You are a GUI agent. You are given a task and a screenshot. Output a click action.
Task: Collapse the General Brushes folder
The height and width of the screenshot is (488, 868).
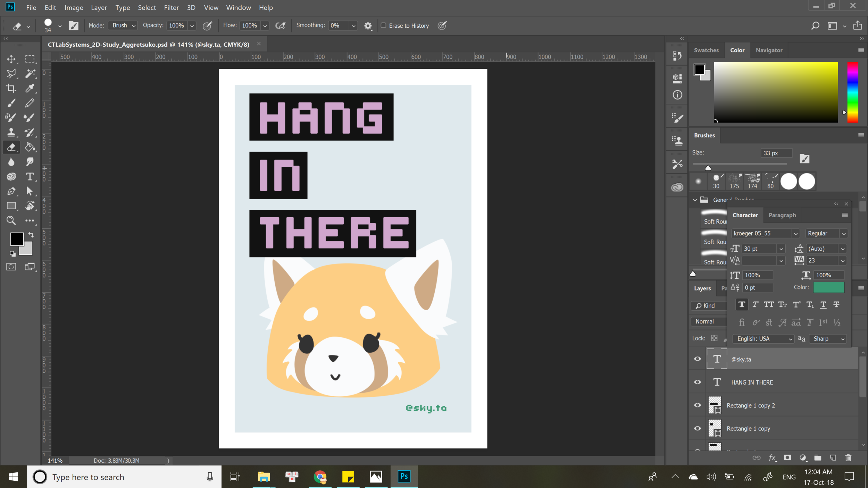tap(695, 200)
